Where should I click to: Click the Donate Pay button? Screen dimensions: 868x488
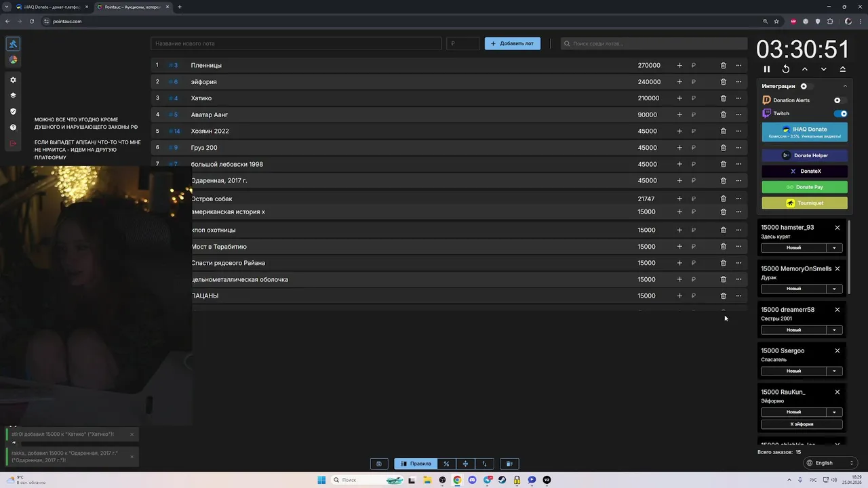click(804, 187)
